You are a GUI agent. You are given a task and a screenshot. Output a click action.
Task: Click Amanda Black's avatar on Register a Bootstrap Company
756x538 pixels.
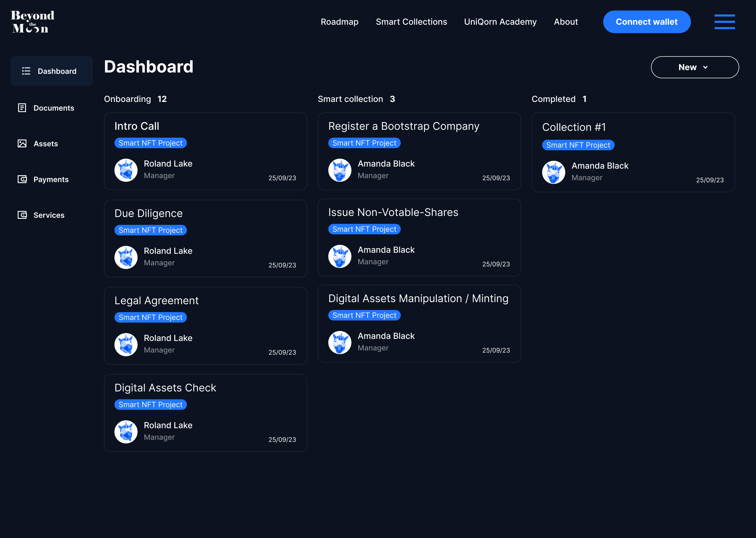[x=340, y=170]
